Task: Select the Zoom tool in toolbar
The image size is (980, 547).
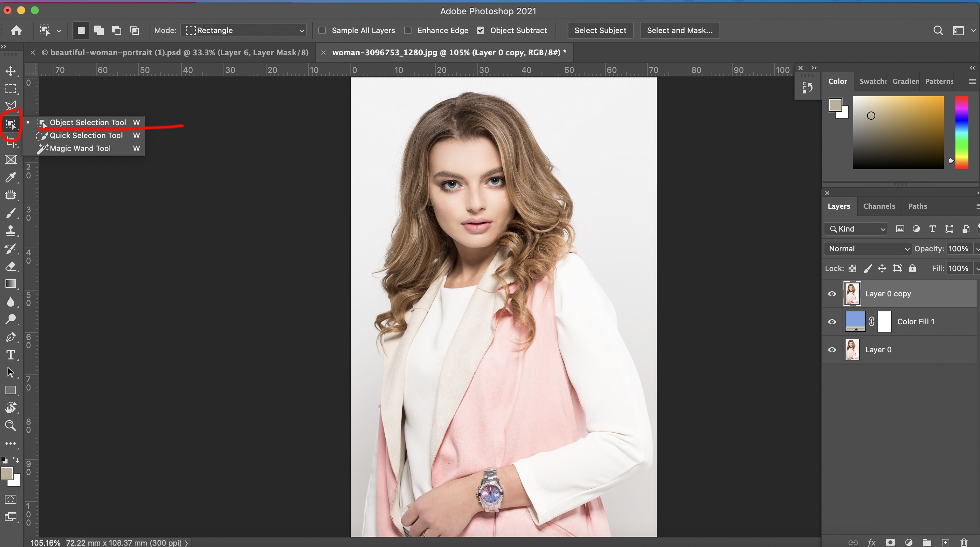Action: (x=11, y=425)
